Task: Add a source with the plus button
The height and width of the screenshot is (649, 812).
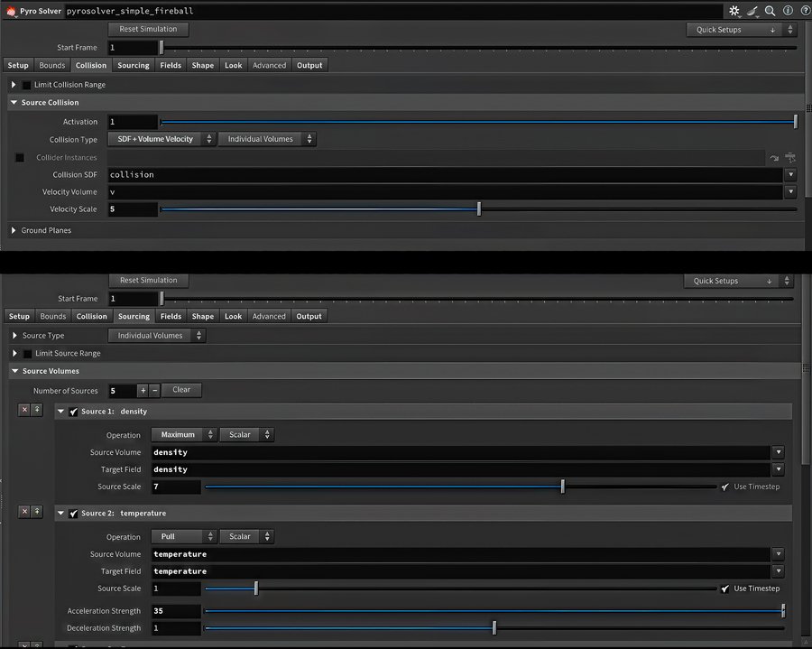Action: pyautogui.click(x=143, y=391)
